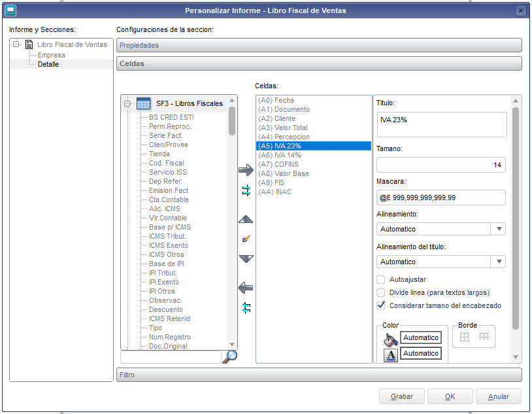Click the Automatico font color button
This screenshot has width=532, height=414.
[x=421, y=353]
